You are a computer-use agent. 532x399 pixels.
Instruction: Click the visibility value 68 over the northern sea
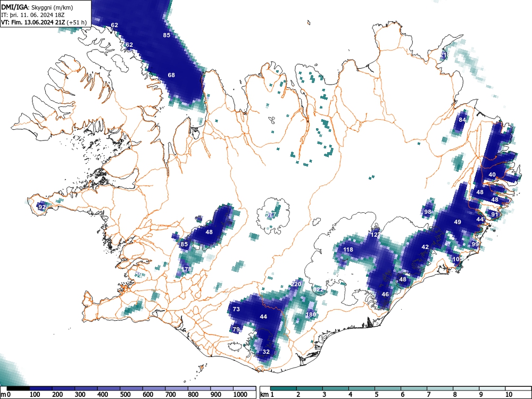point(171,75)
